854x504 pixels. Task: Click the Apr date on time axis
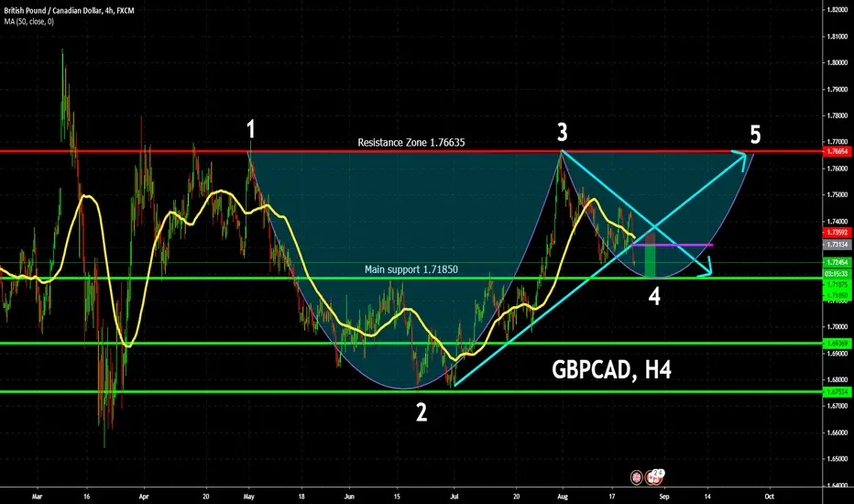[x=144, y=497]
